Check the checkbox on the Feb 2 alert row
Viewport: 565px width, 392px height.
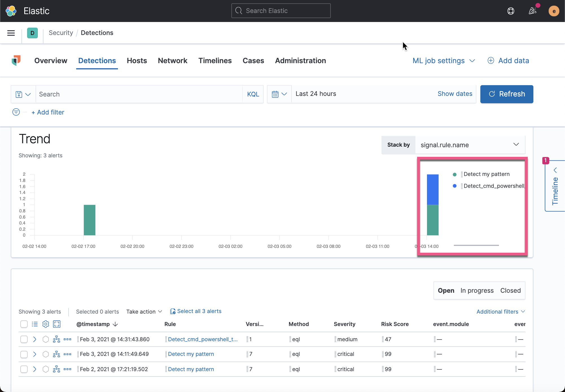24,369
